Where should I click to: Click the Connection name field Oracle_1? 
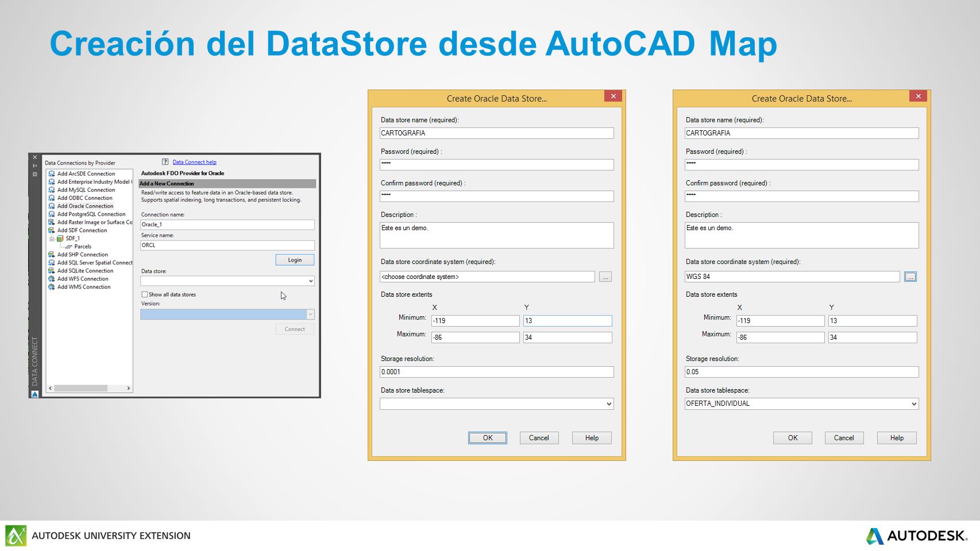pyautogui.click(x=227, y=224)
